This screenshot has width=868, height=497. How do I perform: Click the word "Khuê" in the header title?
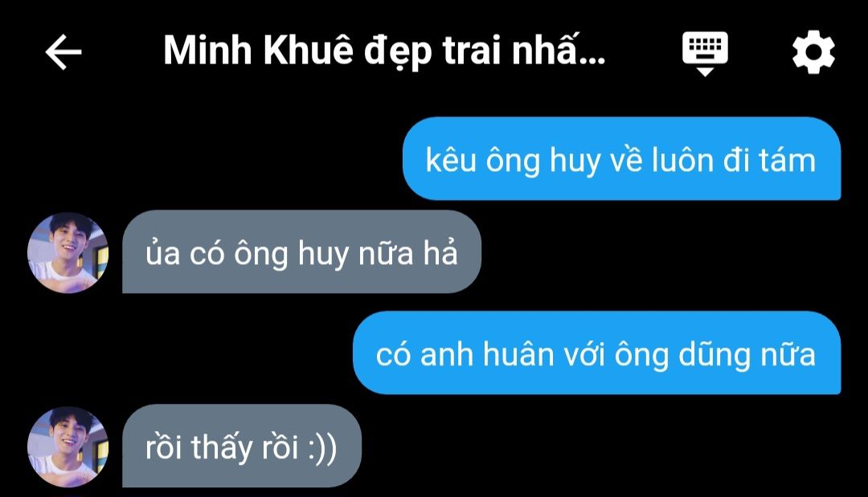(x=308, y=50)
